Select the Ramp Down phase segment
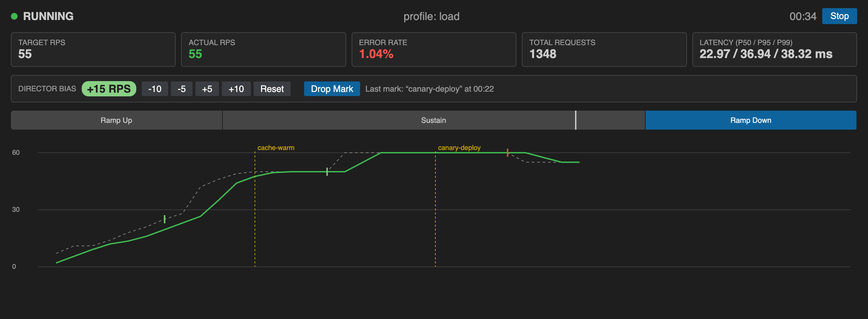 [x=751, y=120]
